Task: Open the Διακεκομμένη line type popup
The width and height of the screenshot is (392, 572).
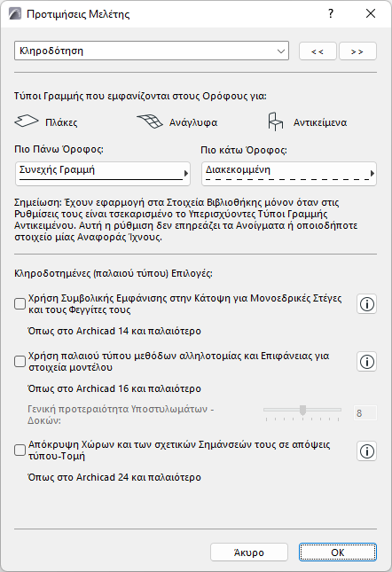Action: pyautogui.click(x=289, y=174)
